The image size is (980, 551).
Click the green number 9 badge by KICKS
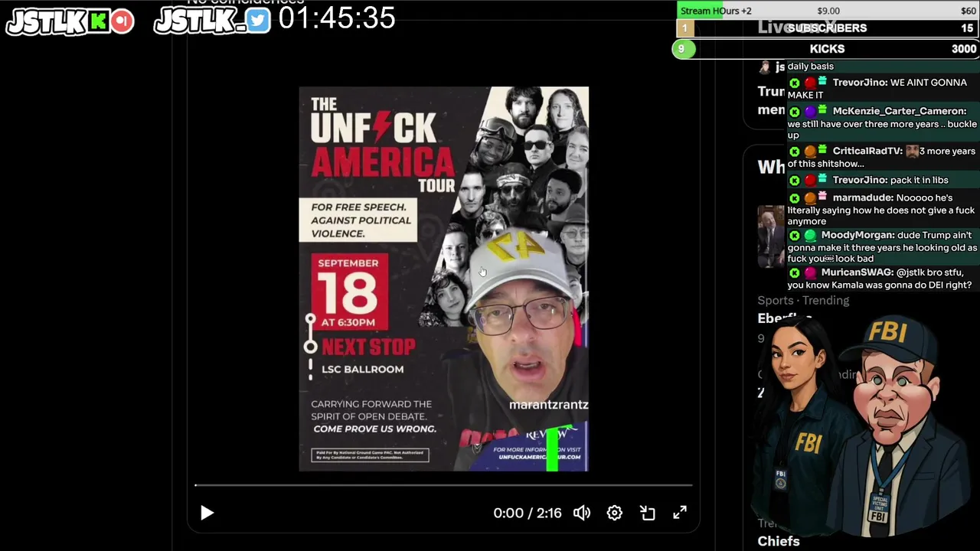[x=683, y=49]
